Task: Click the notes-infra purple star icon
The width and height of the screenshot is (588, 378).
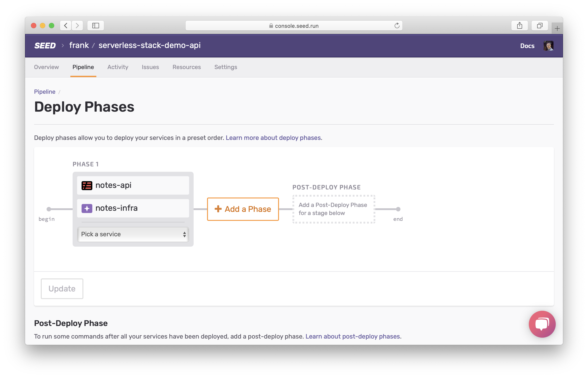Action: 87,208
